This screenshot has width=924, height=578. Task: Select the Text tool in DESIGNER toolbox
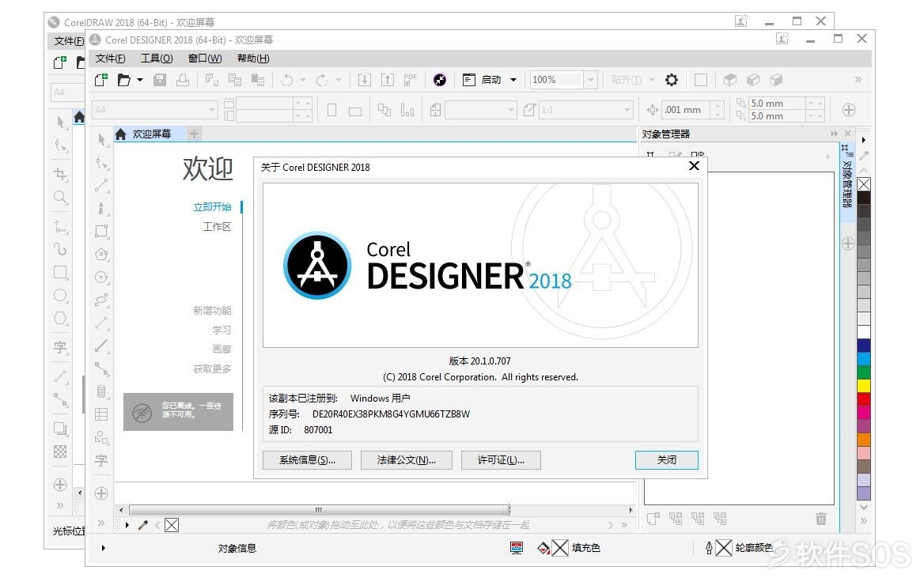(x=101, y=460)
